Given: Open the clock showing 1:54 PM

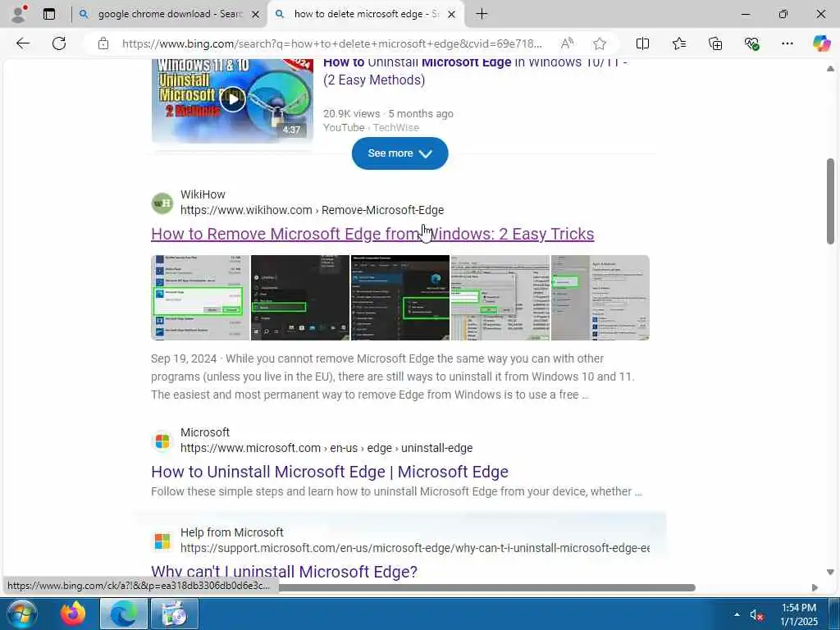Looking at the screenshot, I should point(799,614).
